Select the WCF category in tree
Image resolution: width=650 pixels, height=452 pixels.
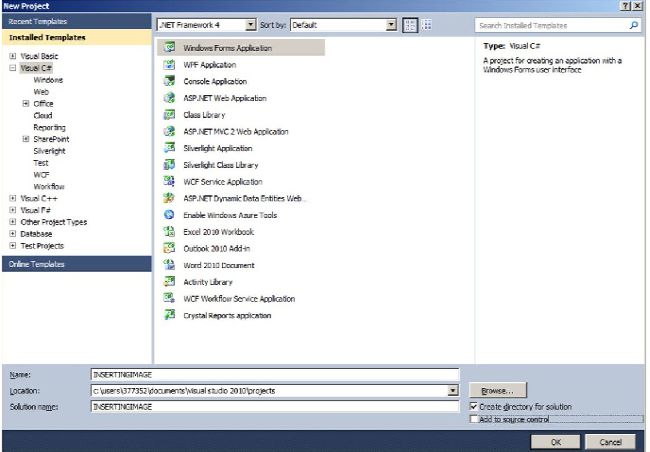tap(41, 175)
